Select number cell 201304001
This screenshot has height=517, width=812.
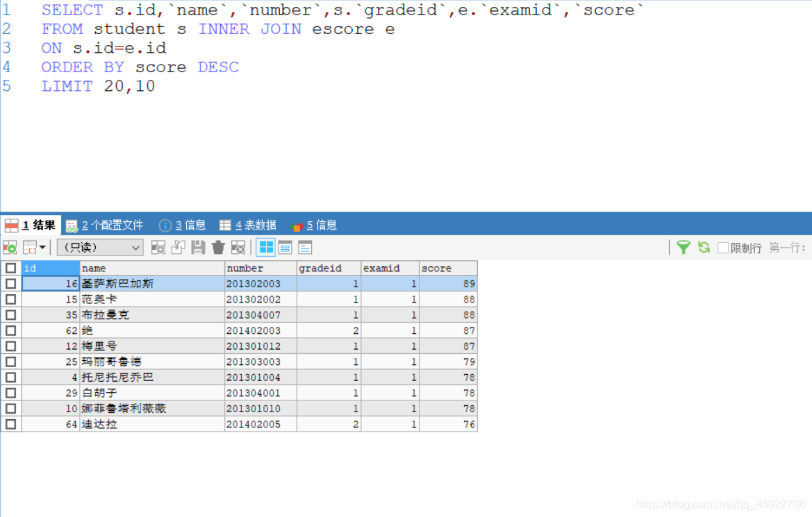click(261, 393)
